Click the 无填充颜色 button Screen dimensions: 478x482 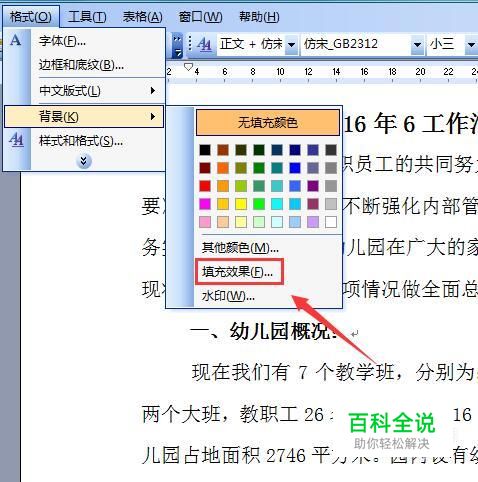click(x=268, y=123)
